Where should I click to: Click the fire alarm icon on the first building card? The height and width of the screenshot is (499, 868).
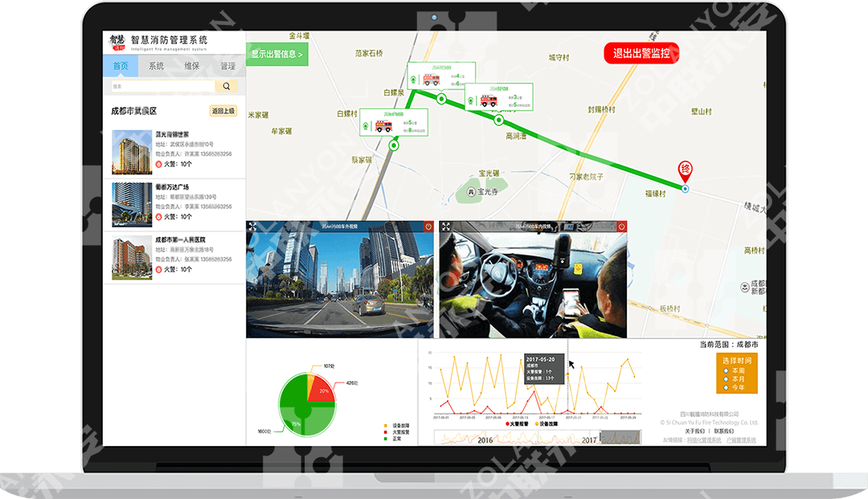(158, 164)
